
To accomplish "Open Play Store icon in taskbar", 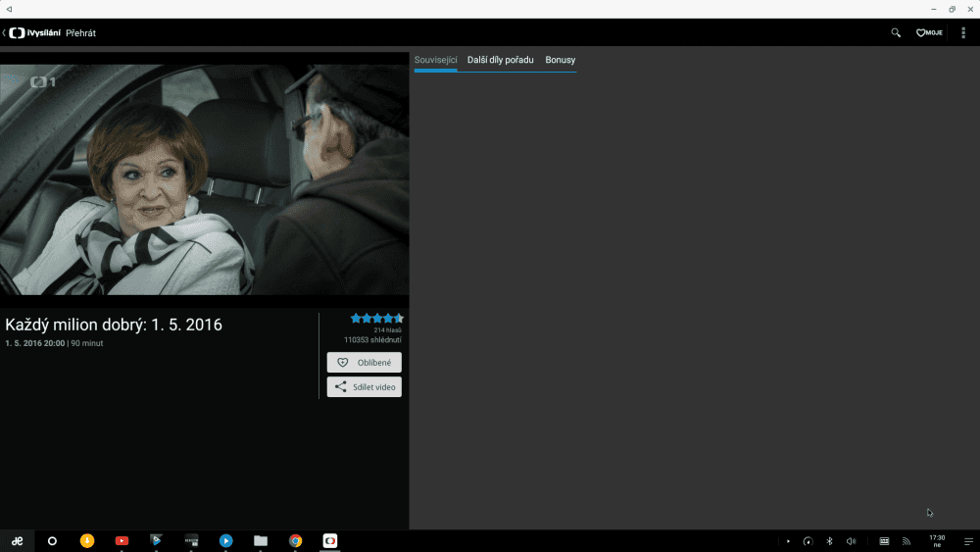I will 156,541.
